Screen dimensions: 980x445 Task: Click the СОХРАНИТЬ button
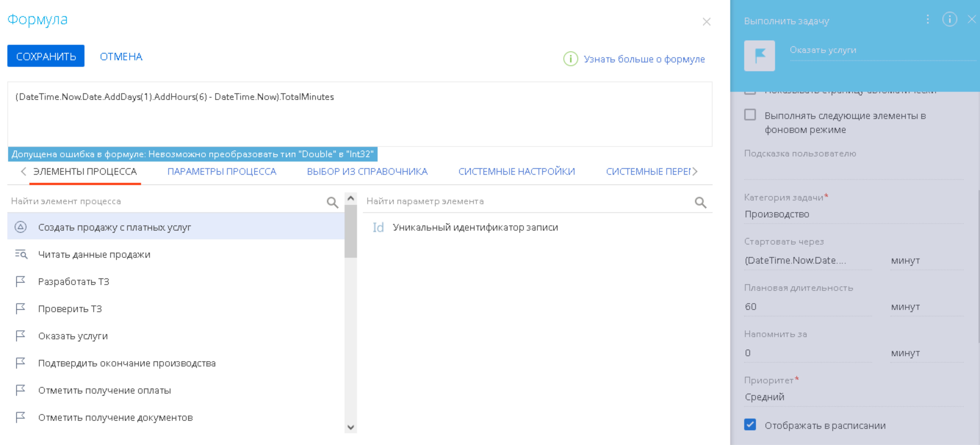pos(46,56)
